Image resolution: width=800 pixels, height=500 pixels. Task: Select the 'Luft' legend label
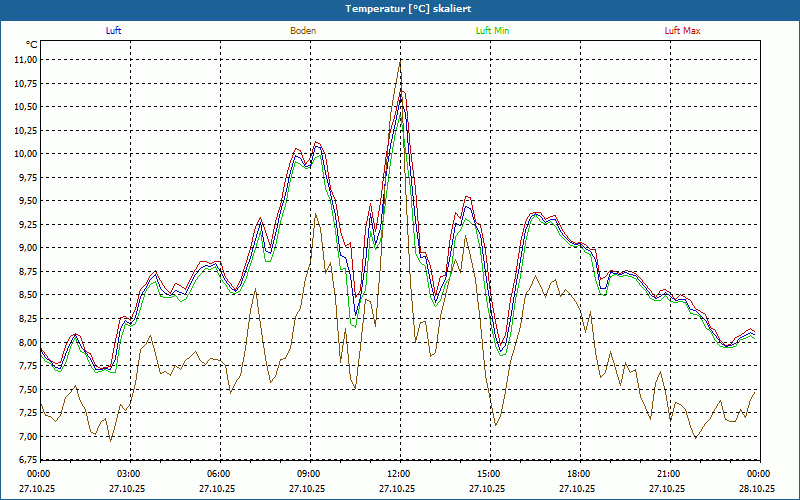(113, 31)
